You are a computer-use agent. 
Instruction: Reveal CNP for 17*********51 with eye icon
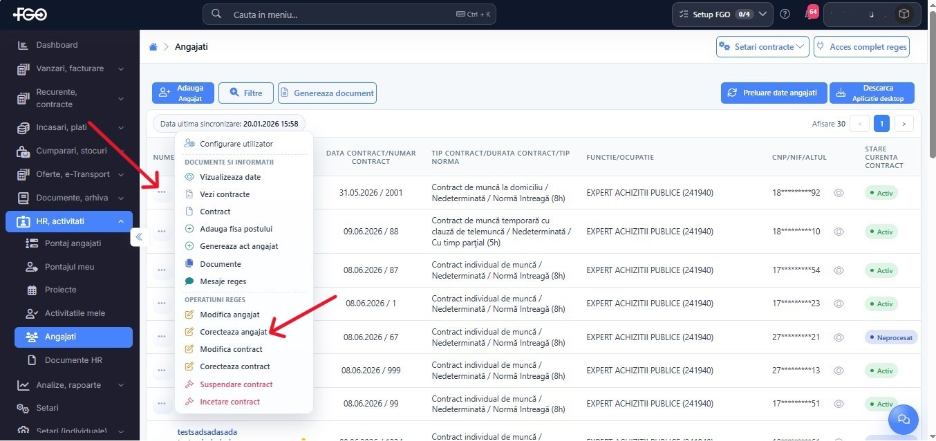839,404
